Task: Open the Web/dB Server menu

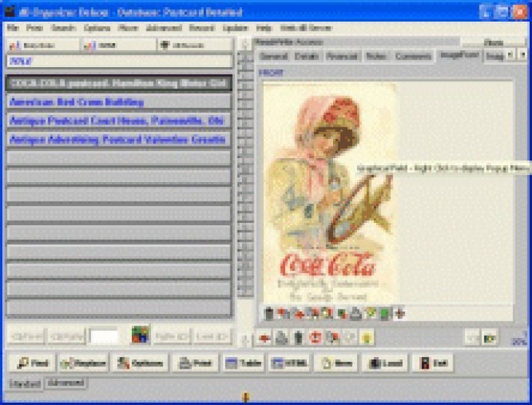Action: (305, 28)
